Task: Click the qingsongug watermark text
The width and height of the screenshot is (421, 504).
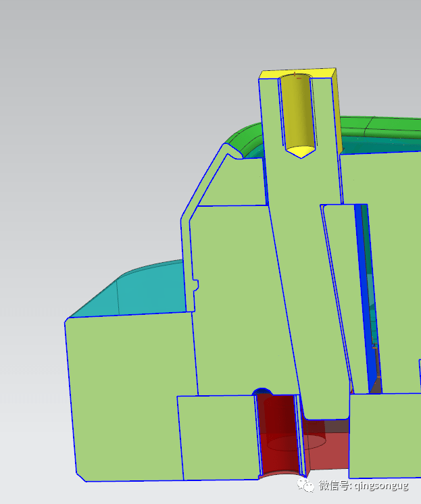Action: 363,485
